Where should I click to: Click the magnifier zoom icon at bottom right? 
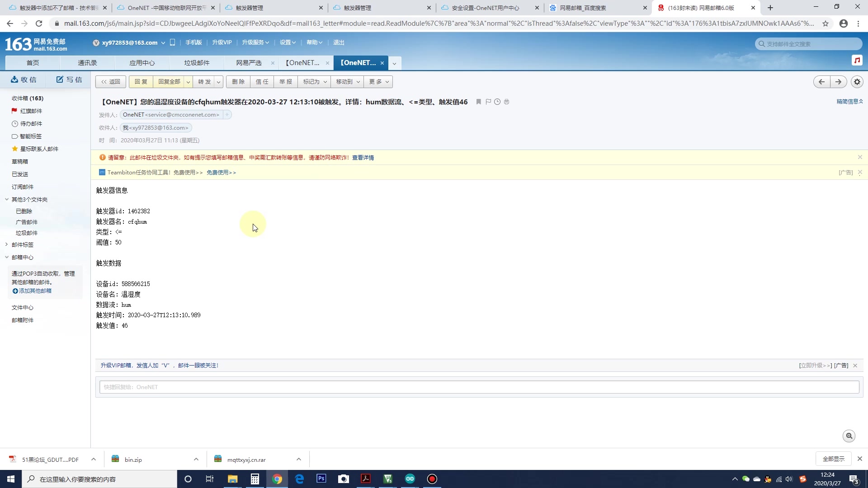pos(849,436)
